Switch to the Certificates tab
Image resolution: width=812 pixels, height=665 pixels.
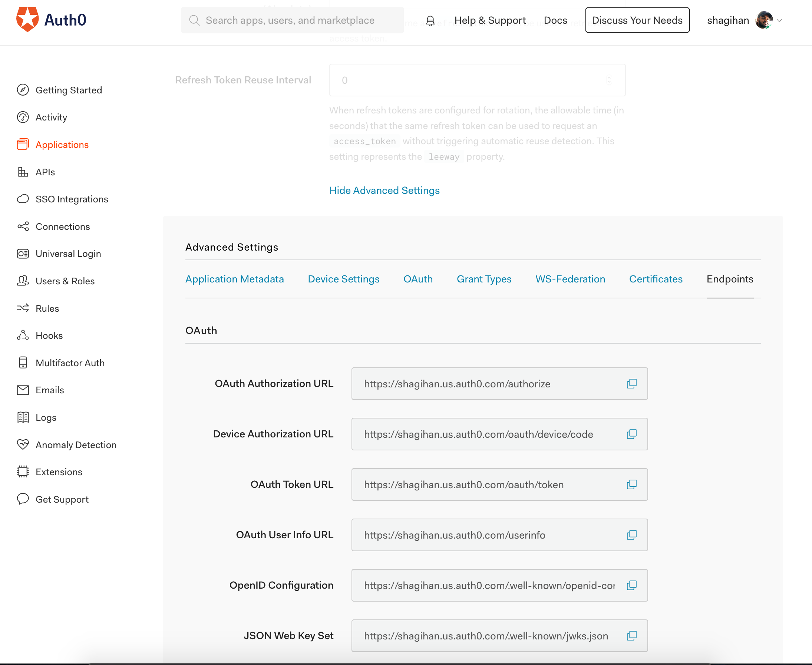[x=655, y=279]
